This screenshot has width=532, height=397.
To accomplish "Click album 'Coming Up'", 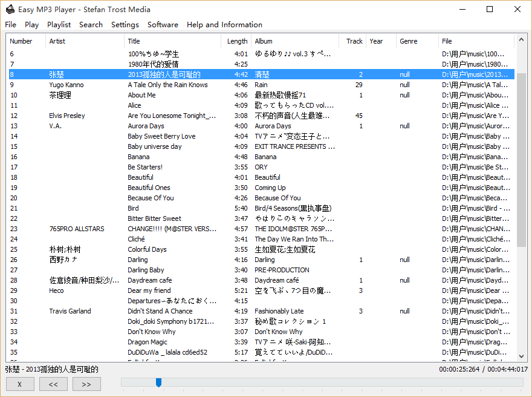I will (270, 188).
